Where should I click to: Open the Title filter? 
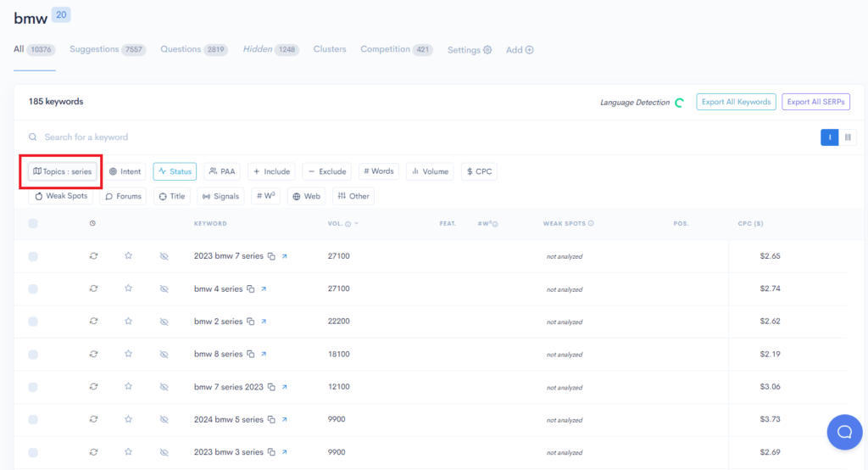click(x=171, y=196)
